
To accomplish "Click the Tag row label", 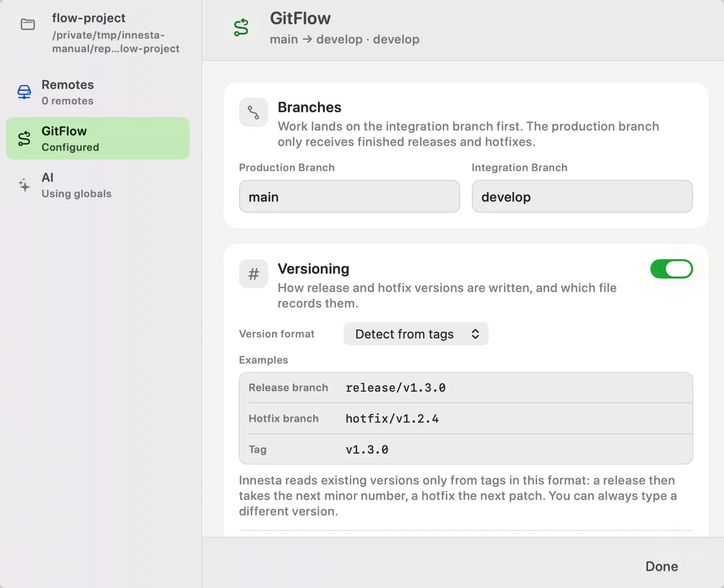I will click(257, 450).
